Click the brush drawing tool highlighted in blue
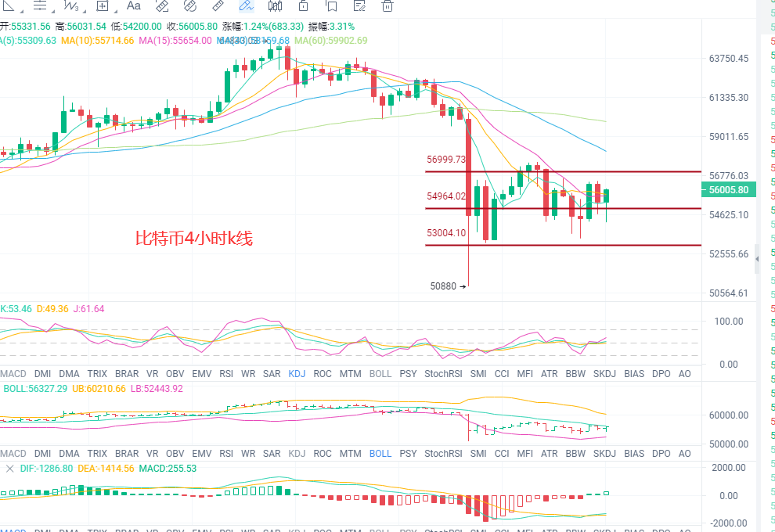The image size is (775, 532). coord(246,6)
